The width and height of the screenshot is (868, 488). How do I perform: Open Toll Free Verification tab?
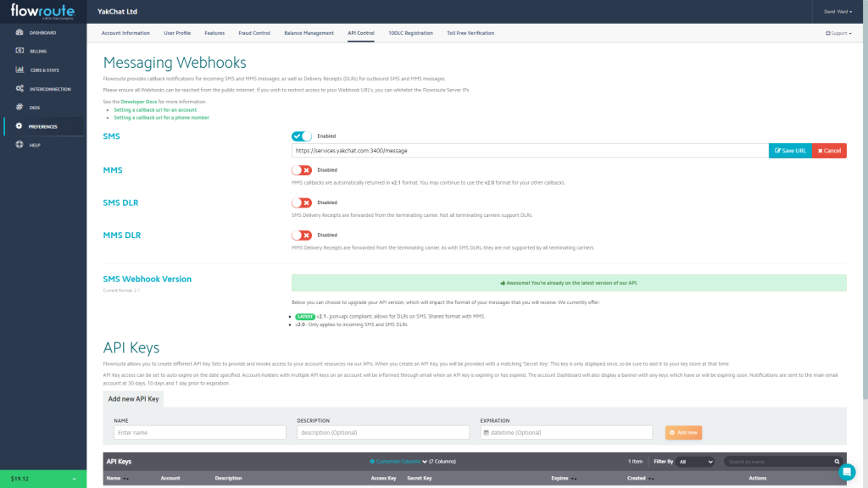coord(470,33)
